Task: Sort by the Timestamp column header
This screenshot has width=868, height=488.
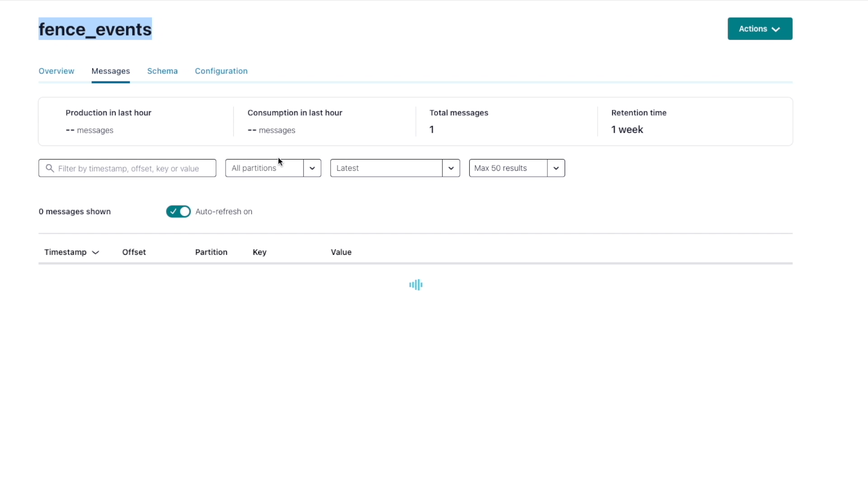Action: click(x=66, y=252)
